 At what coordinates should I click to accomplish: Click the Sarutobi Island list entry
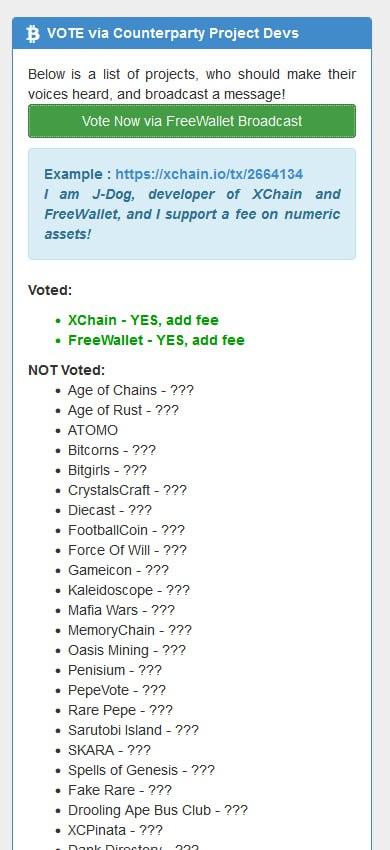(133, 730)
